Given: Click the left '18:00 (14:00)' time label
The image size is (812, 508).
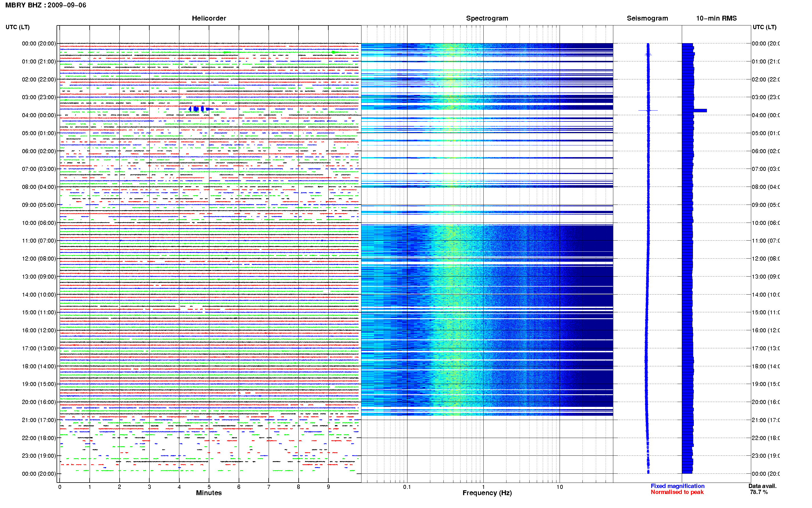Looking at the screenshot, I should [39, 366].
